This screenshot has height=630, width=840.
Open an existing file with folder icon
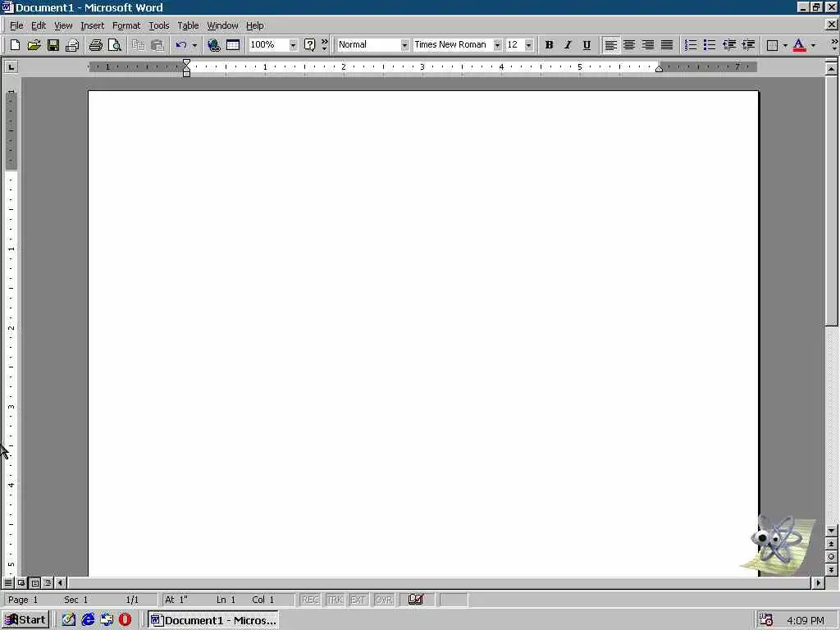point(34,45)
